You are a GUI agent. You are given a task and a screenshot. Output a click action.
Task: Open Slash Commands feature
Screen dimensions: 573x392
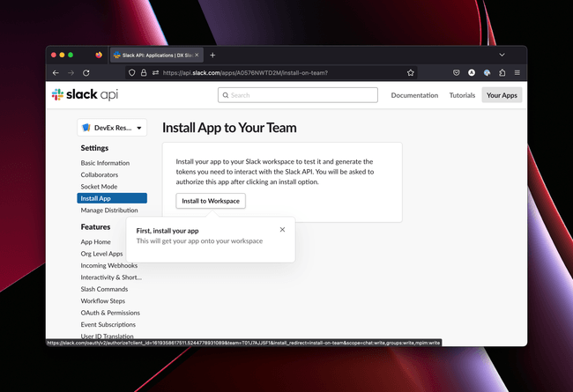pyautogui.click(x=104, y=289)
